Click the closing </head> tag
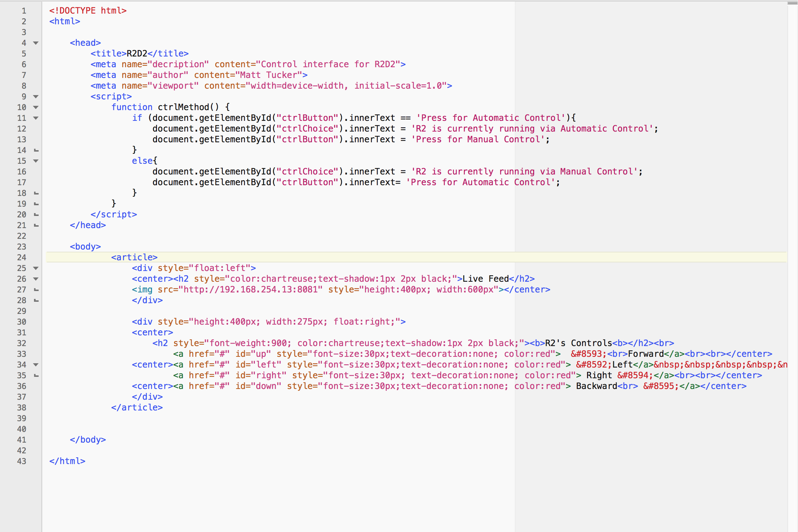 (88, 225)
